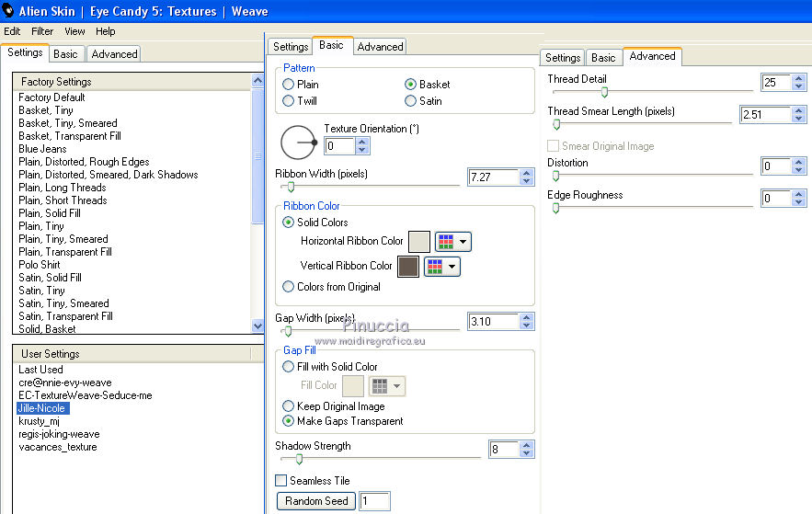Click Distortion spinner arrows
This screenshot has width=812, height=514.
click(x=799, y=166)
